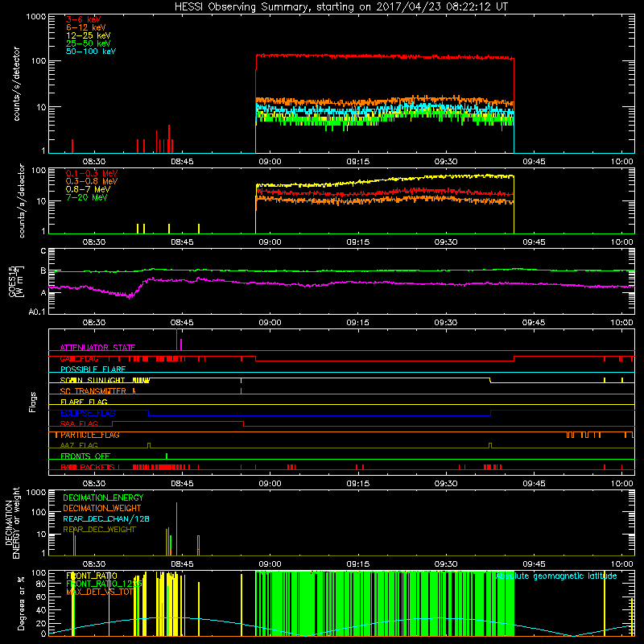Screen dimensions: 644x644
Task: Click 09:15 under the Flags panel
Action: (357, 484)
